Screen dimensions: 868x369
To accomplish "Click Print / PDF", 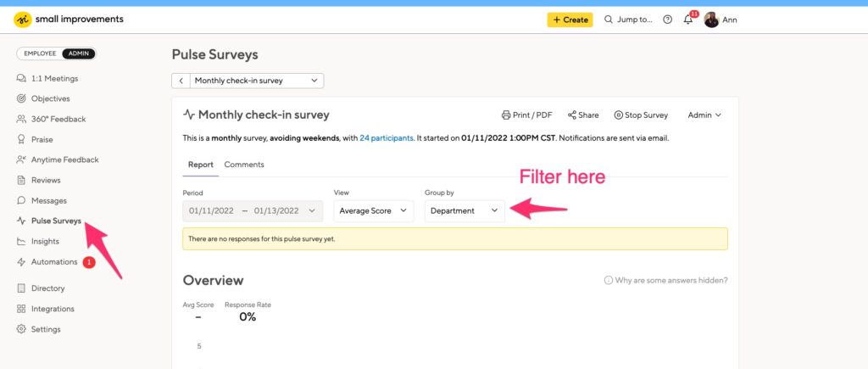I will 527,115.
